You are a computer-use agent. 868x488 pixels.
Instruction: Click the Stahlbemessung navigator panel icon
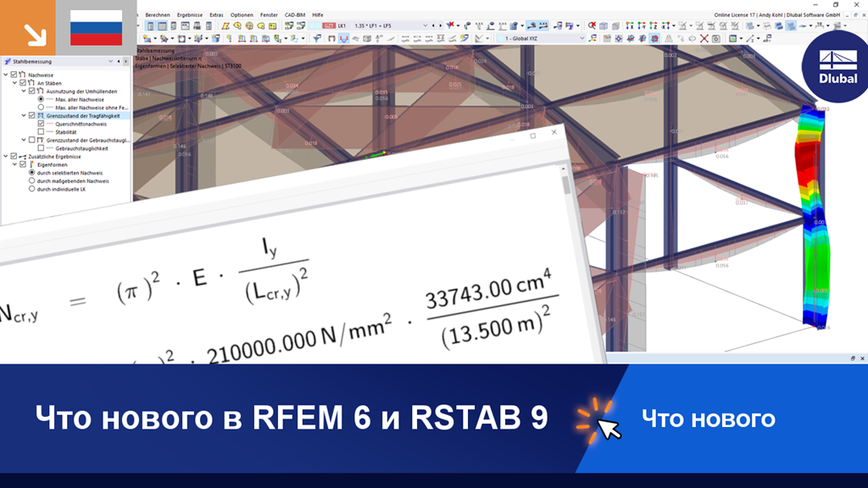(7, 61)
